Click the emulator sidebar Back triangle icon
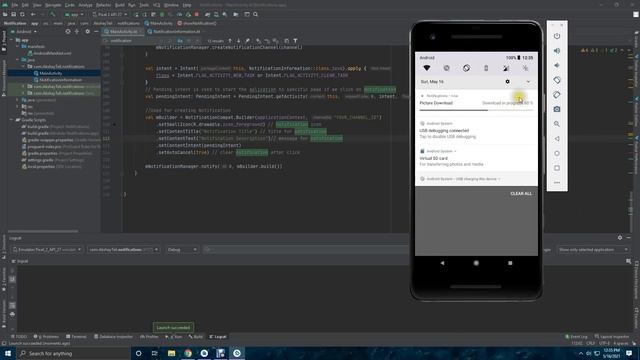 pyautogui.click(x=557, y=139)
